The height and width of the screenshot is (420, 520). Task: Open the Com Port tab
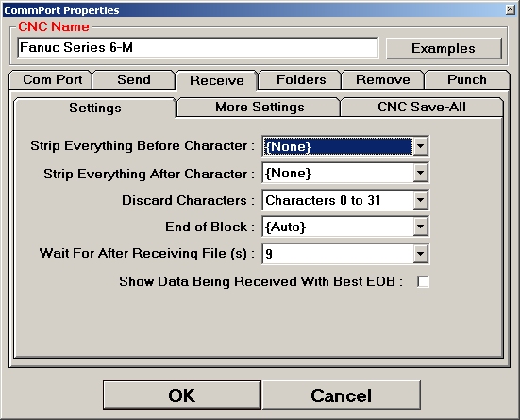pos(51,80)
